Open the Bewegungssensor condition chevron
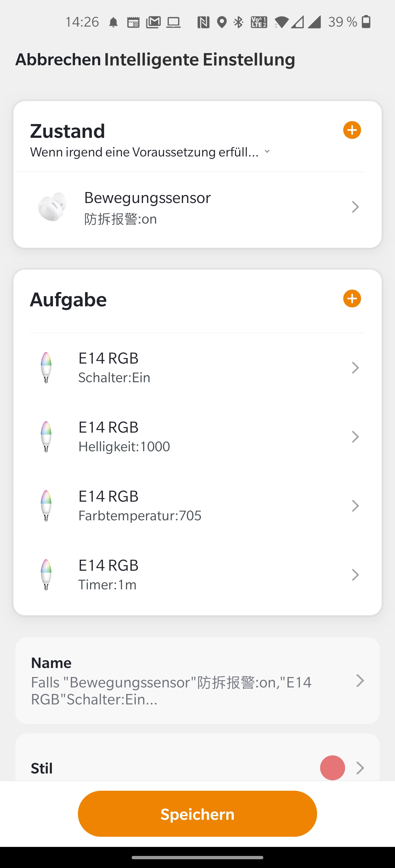 (x=355, y=207)
